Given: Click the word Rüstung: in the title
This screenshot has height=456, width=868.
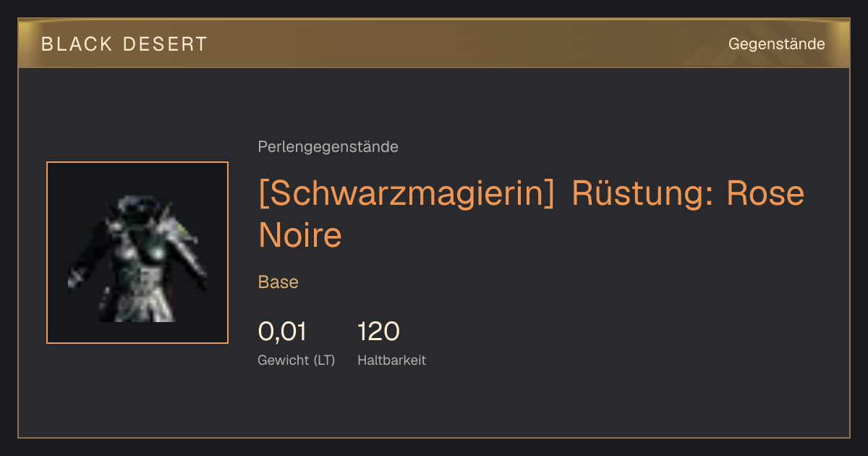Looking at the screenshot, I should click(642, 193).
